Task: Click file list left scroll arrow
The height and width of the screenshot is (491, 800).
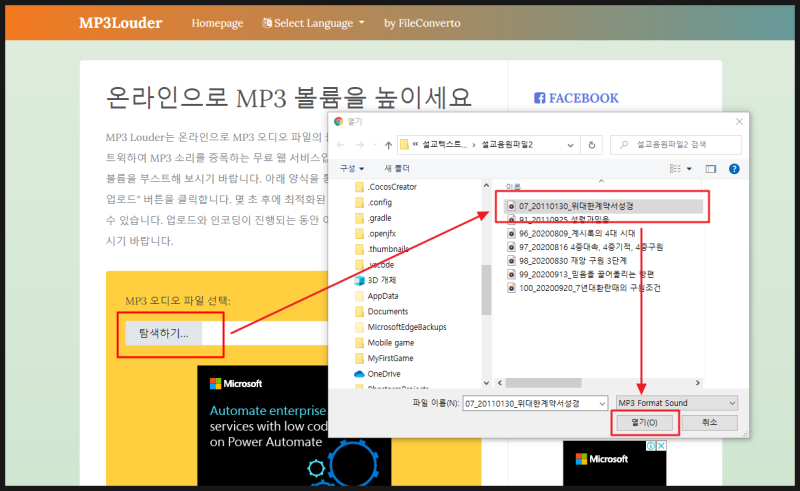Action: coord(500,383)
